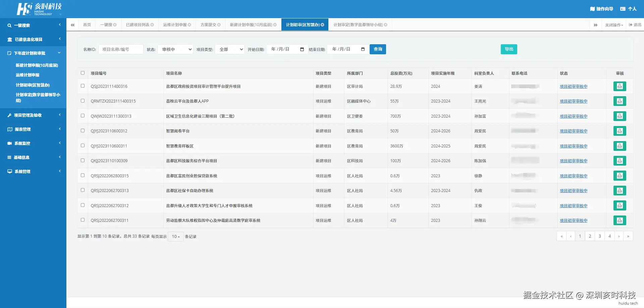Image resolution: width=644 pixels, height=308 pixels.
Task: Check the row QRSJ2022062700313 checkbox
Action: (83, 190)
